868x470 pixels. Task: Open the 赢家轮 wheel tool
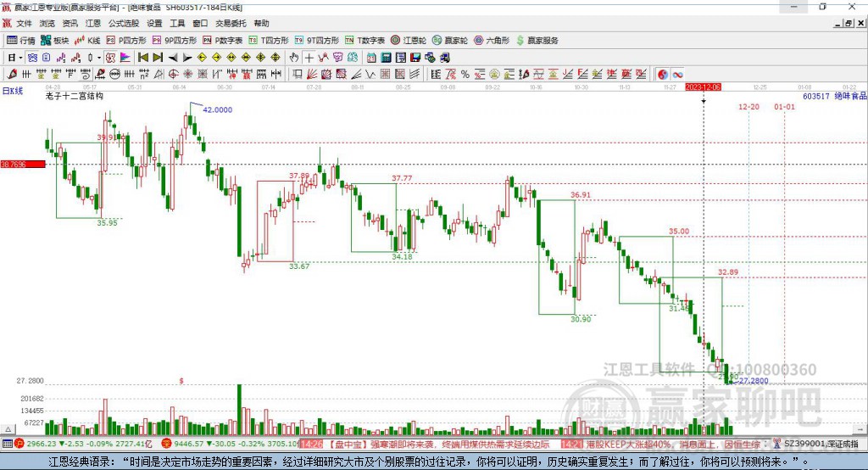[450, 41]
